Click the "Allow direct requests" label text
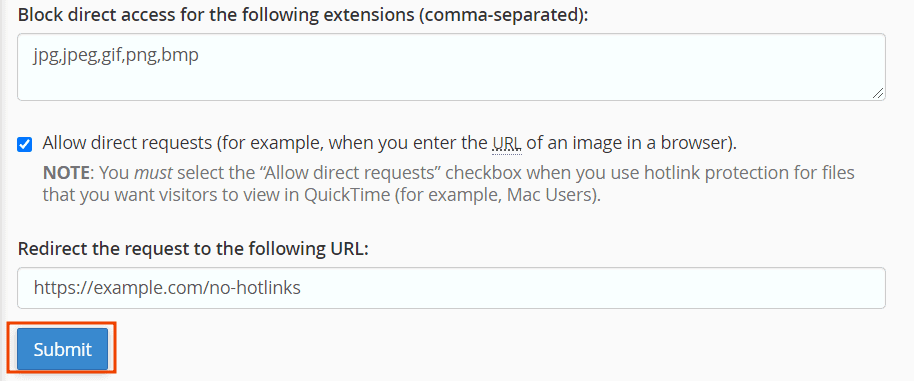914x381 pixels. point(389,143)
